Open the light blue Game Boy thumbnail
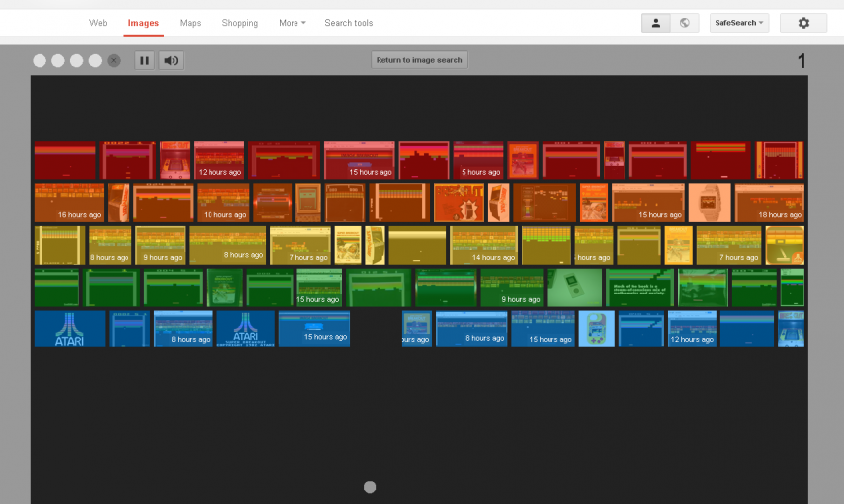Image resolution: width=844 pixels, height=504 pixels. 596,328
